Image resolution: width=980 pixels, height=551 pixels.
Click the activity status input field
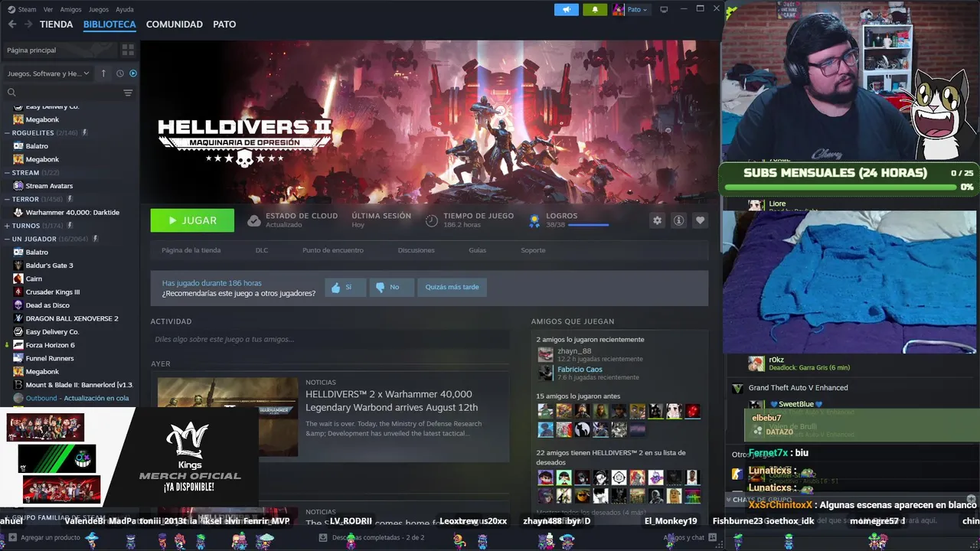point(330,339)
